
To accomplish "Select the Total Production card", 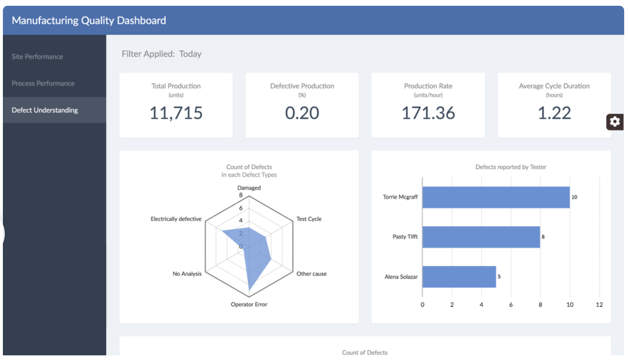I will [176, 105].
